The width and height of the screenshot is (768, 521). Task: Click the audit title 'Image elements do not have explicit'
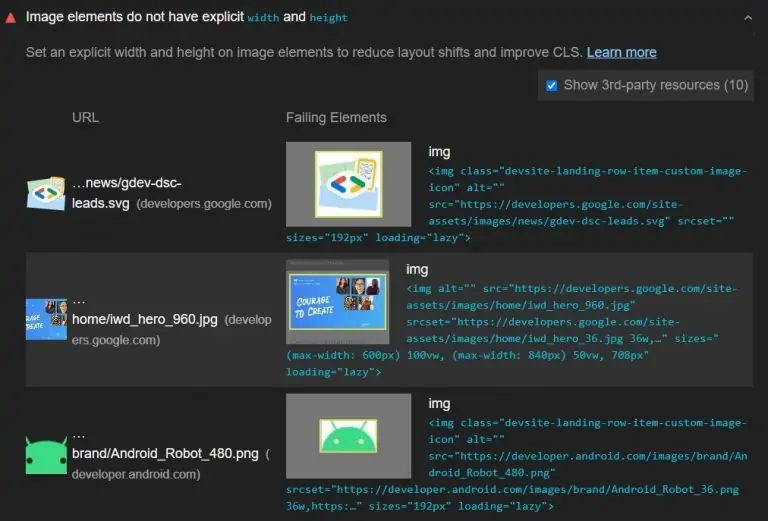point(135,17)
